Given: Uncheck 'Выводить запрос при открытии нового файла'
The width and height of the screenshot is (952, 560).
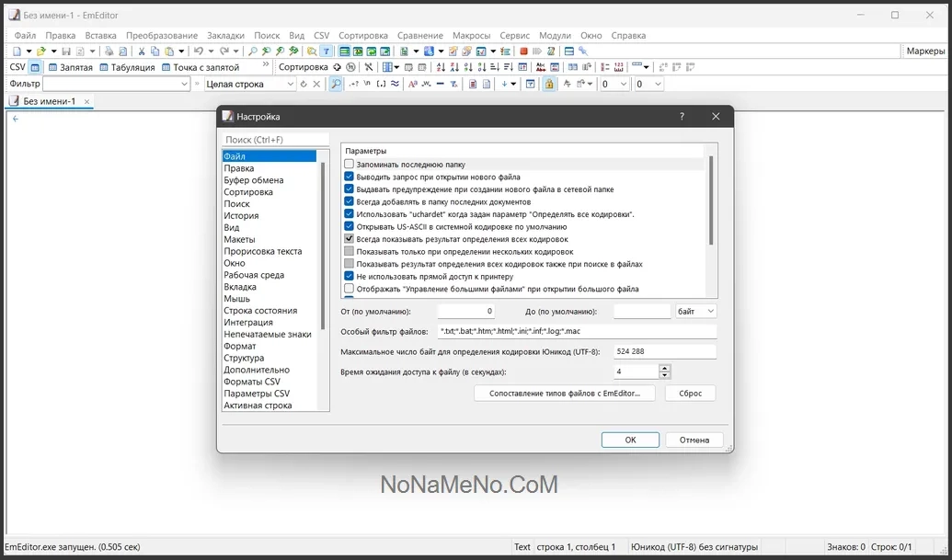Looking at the screenshot, I should (350, 177).
